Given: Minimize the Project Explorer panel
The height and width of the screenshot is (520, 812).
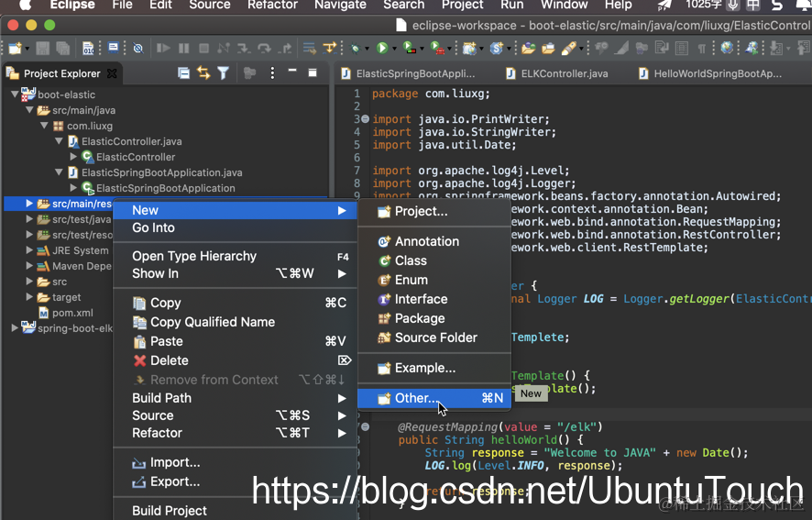Looking at the screenshot, I should [292, 71].
